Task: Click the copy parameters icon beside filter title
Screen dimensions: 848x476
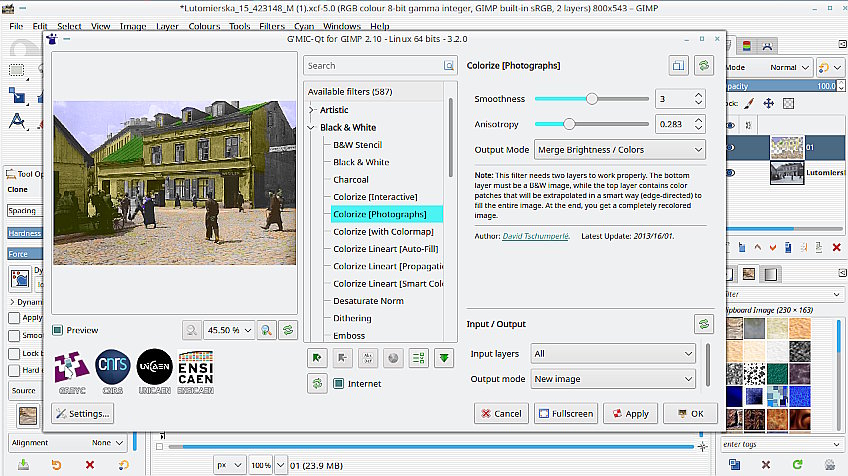Action: pos(679,65)
